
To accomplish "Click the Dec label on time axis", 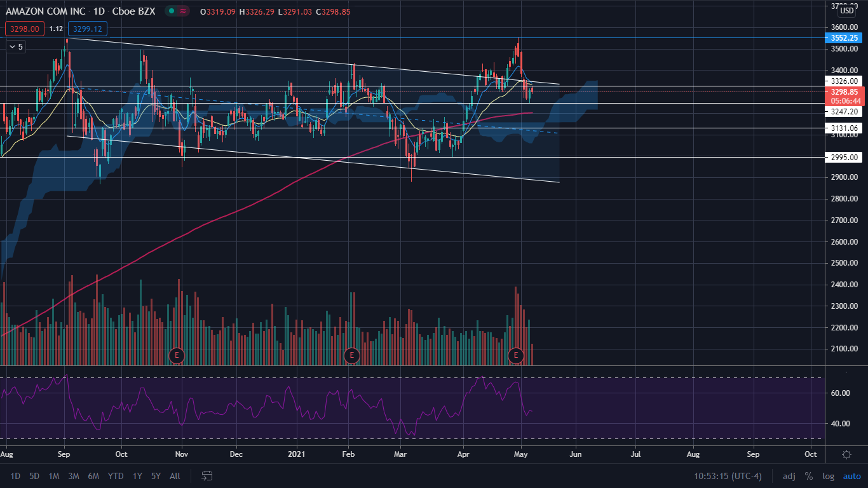I will 236,454.
